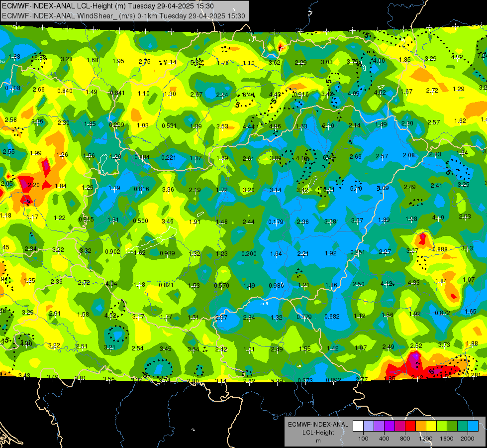Click the legend label 800
The height and width of the screenshot is (448, 487).
[x=405, y=439]
